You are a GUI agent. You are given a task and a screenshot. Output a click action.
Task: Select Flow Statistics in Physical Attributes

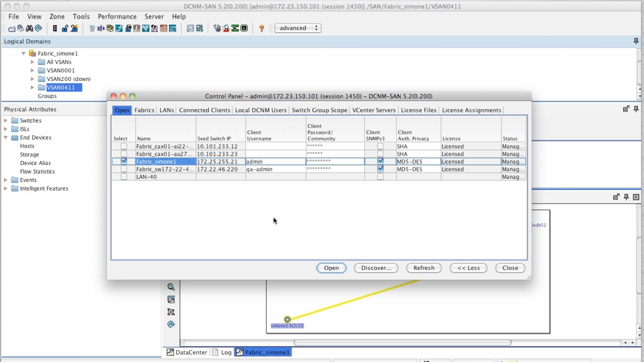coord(37,171)
